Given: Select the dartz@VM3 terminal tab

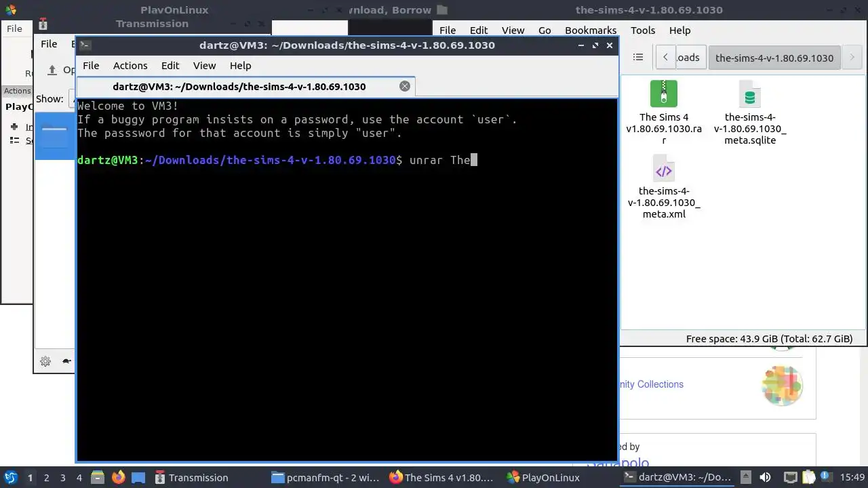Looking at the screenshot, I should [x=245, y=86].
